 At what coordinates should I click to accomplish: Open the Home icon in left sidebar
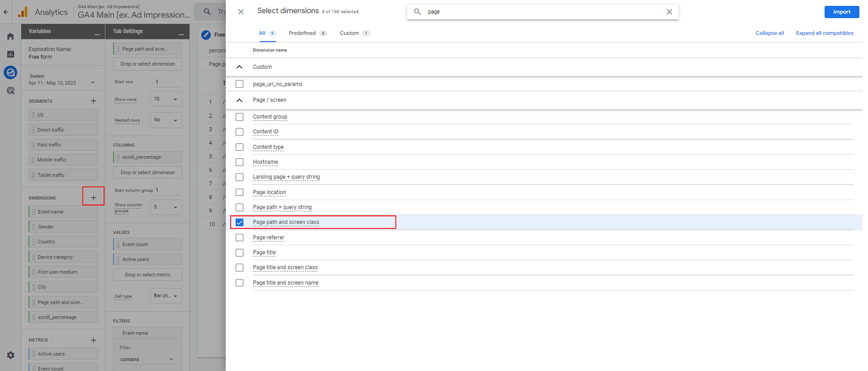(x=10, y=36)
